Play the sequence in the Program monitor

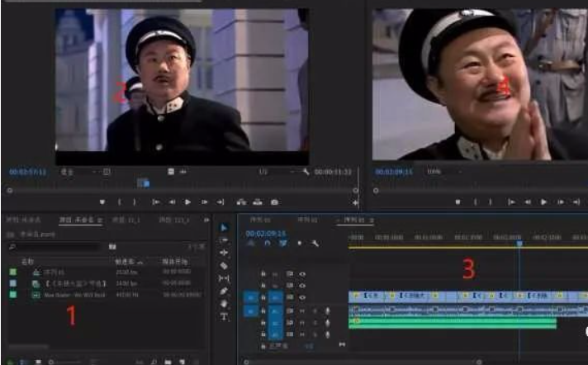click(543, 202)
